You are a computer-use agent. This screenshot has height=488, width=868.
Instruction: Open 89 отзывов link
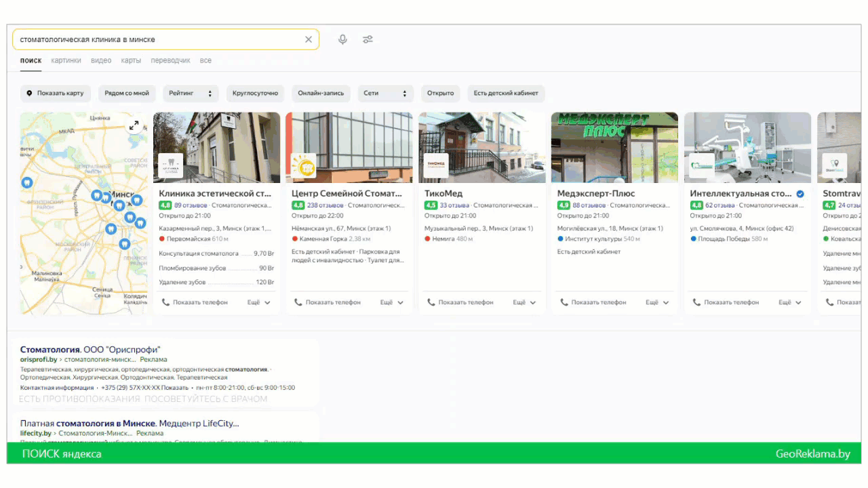click(191, 205)
